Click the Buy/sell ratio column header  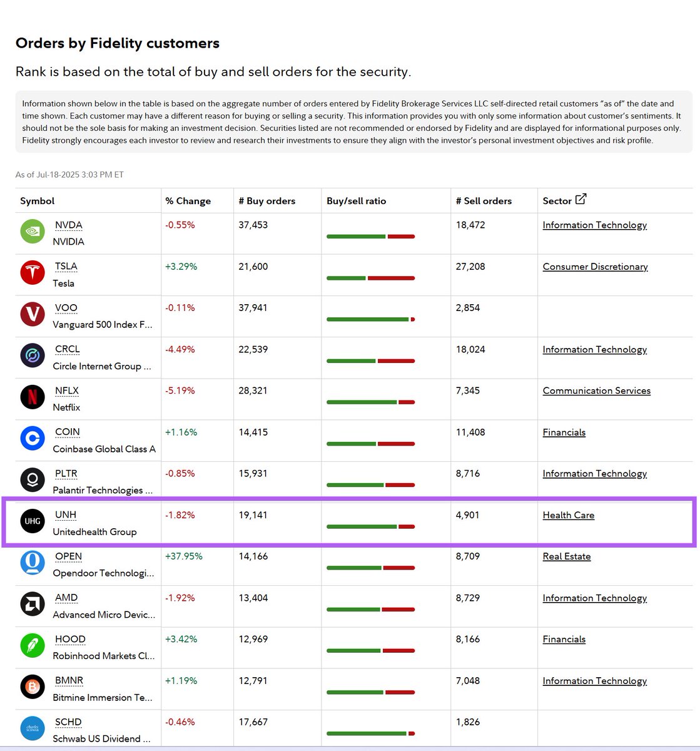(x=357, y=201)
